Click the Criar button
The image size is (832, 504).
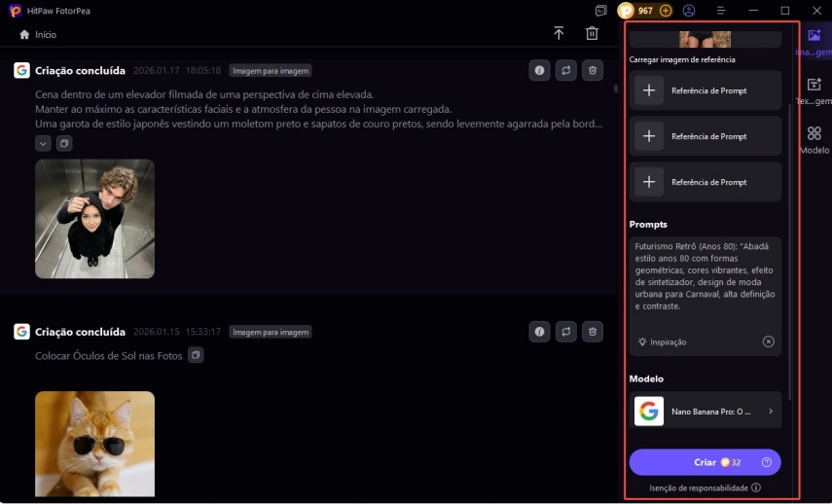705,462
